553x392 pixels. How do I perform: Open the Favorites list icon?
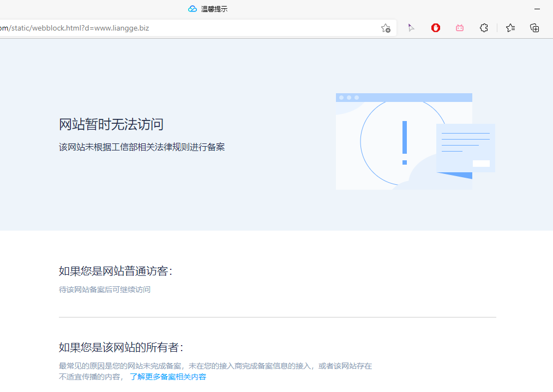pos(509,27)
